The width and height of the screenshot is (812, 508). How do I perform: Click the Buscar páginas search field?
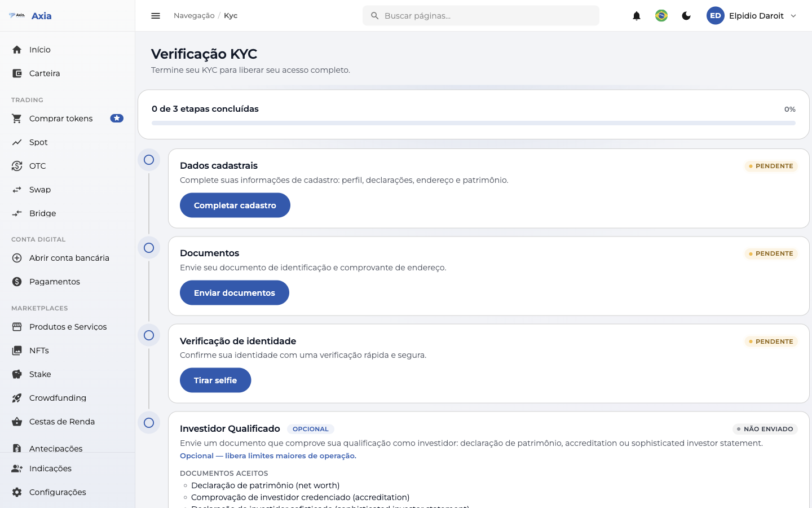481,16
